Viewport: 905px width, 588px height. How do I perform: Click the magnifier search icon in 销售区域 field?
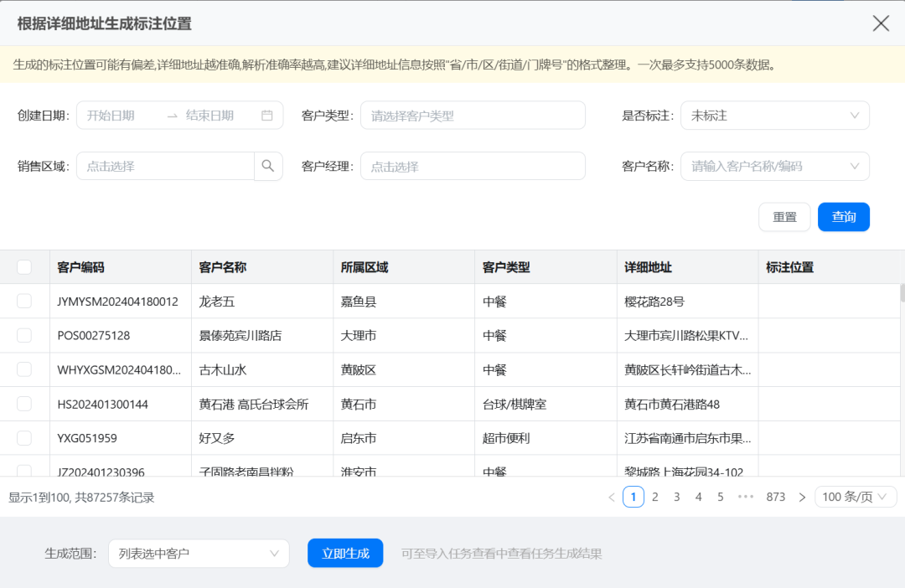click(268, 166)
